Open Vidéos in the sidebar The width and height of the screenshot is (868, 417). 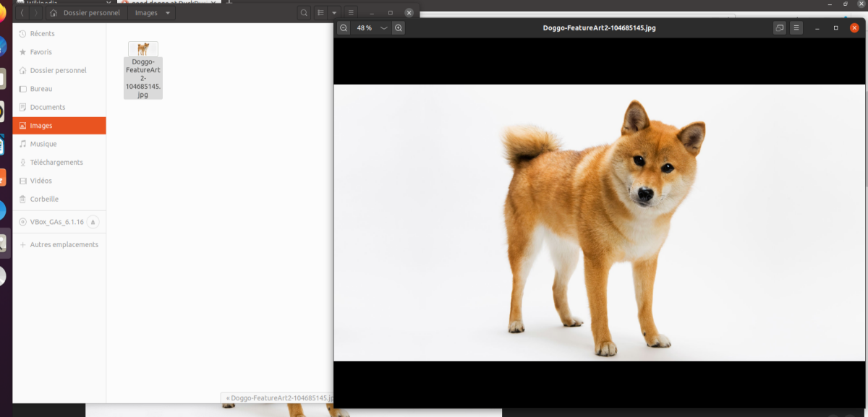59,181
